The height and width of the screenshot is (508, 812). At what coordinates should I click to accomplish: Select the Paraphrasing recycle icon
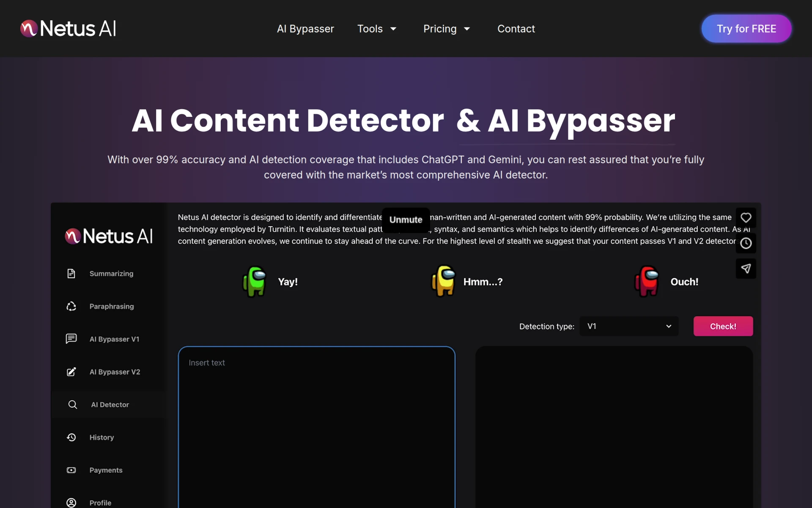71,306
